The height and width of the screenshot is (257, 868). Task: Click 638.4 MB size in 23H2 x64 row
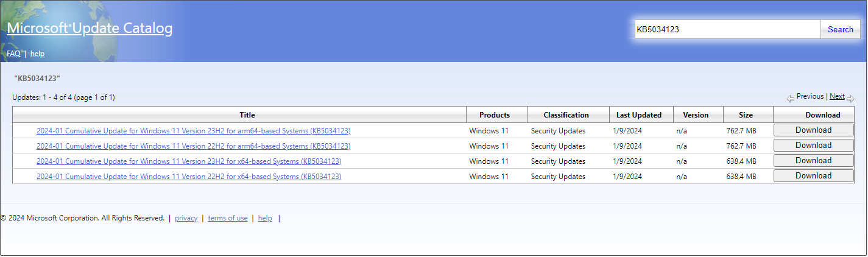pyautogui.click(x=741, y=161)
